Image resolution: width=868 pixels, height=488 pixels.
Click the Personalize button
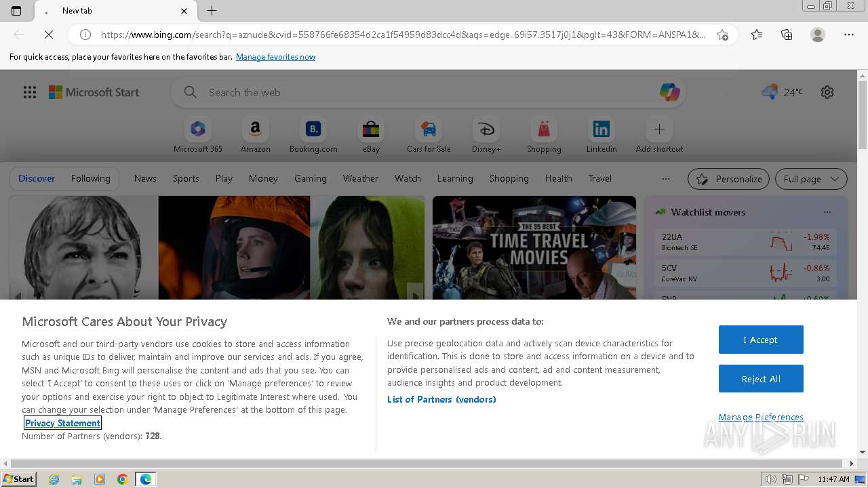(x=728, y=179)
